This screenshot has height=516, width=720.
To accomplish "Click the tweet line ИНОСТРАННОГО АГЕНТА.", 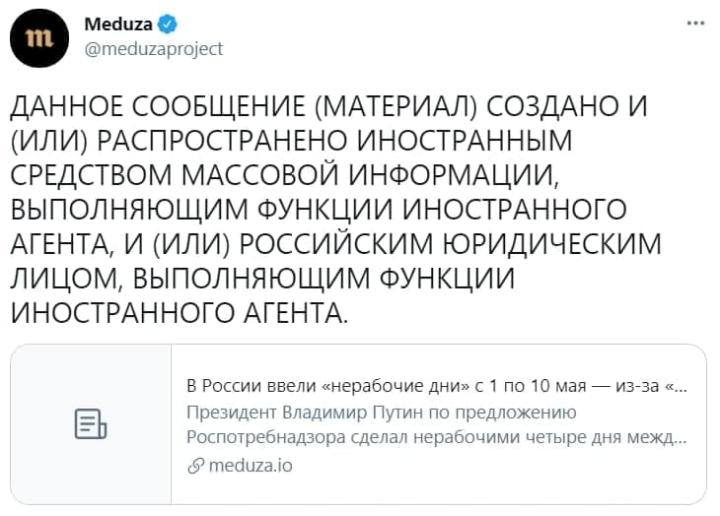I will 179,313.
